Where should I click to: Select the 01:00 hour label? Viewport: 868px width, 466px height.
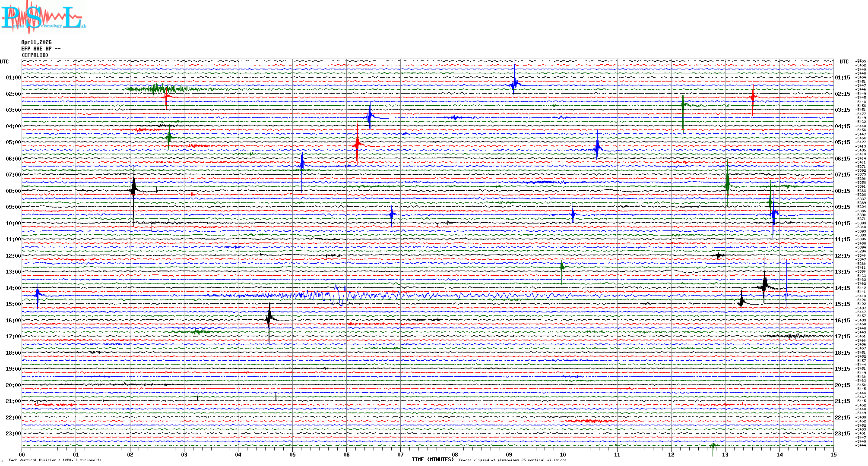coord(13,78)
